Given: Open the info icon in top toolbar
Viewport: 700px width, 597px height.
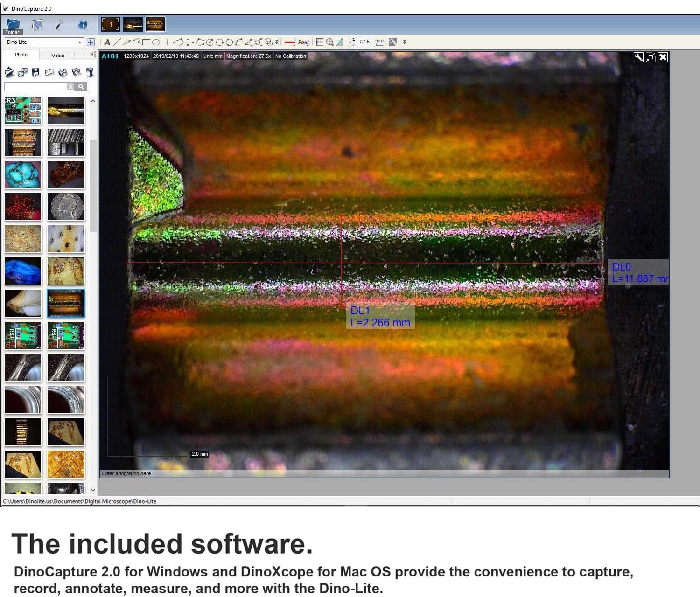Looking at the screenshot, I should click(x=83, y=25).
